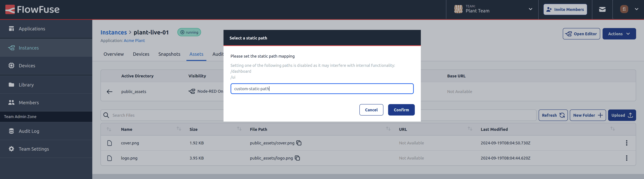Click the Invite Members button
This screenshot has width=644, height=179.
point(565,9)
